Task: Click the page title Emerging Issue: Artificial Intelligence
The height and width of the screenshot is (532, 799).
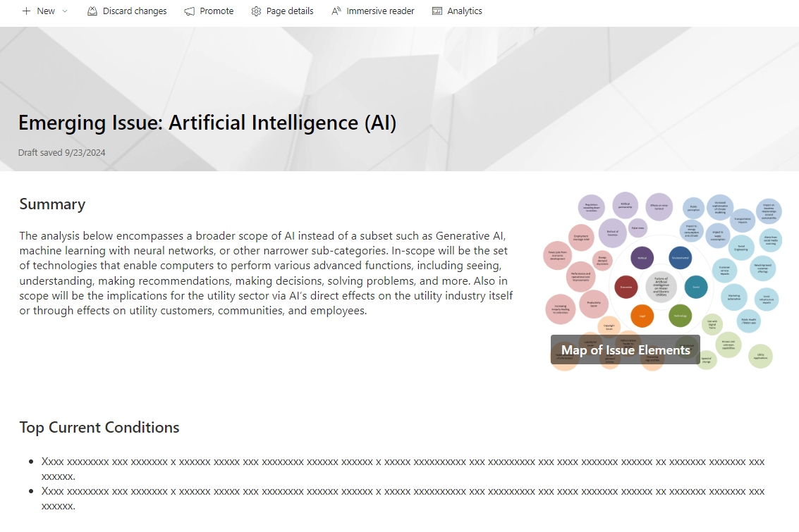Action: click(x=207, y=123)
